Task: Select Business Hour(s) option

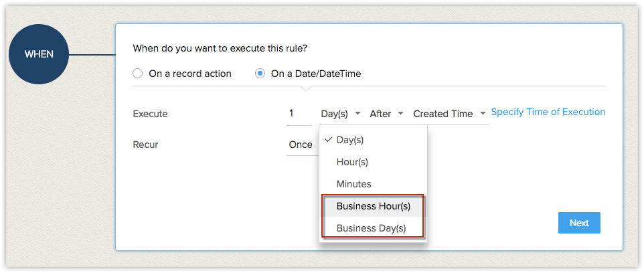Action: pyautogui.click(x=373, y=206)
